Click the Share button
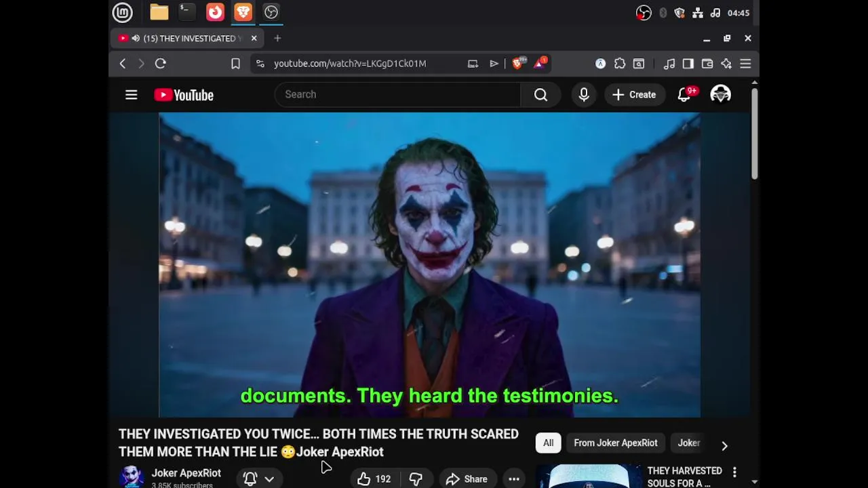Screen dimensions: 868x488 point(467,479)
